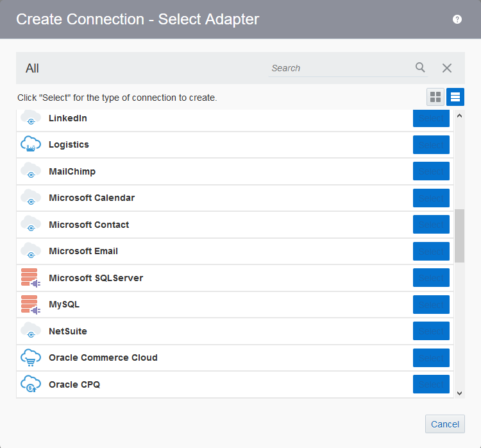Click the help question mark icon

tap(457, 19)
